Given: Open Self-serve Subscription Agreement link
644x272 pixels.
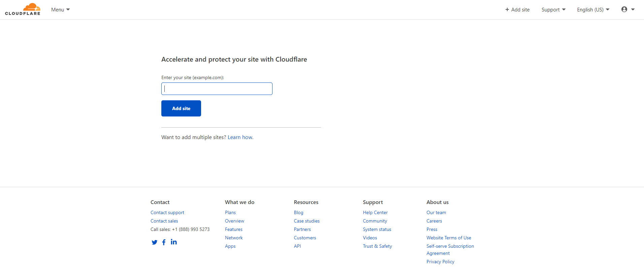Looking at the screenshot, I should click(450, 250).
